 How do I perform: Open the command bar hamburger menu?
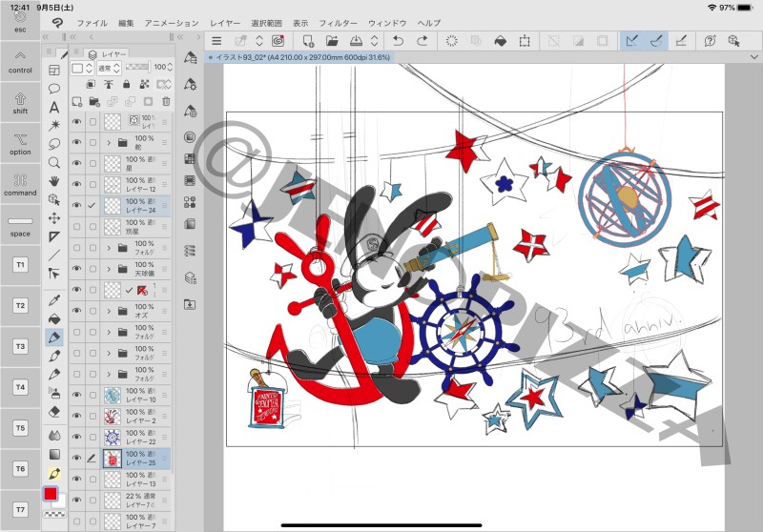(x=217, y=41)
